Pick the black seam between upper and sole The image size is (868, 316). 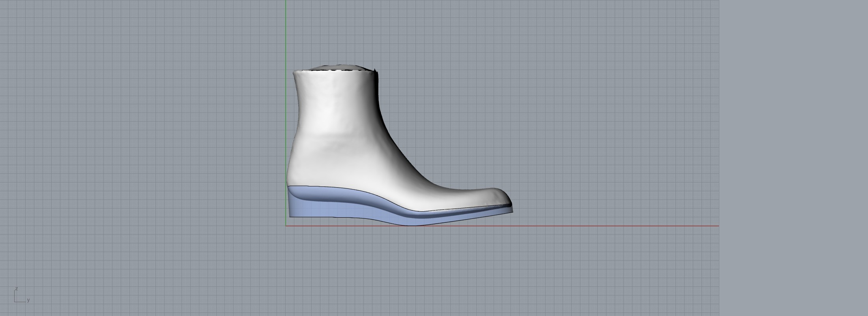point(355,188)
